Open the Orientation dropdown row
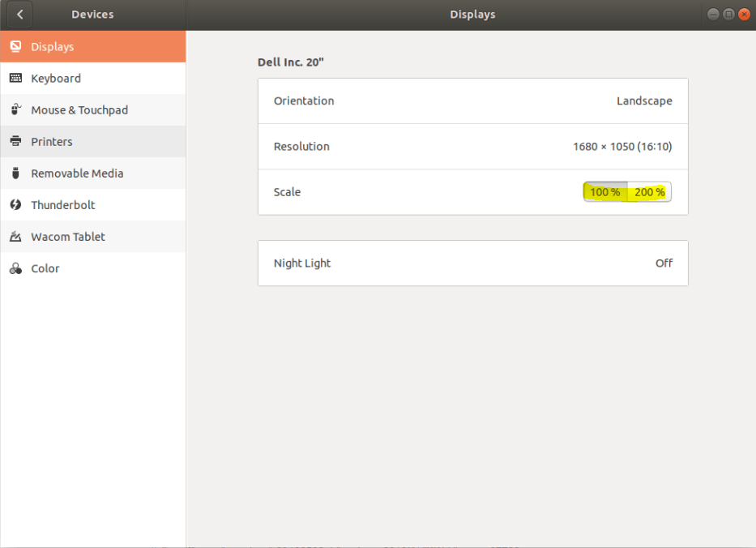756x548 pixels. [472, 101]
